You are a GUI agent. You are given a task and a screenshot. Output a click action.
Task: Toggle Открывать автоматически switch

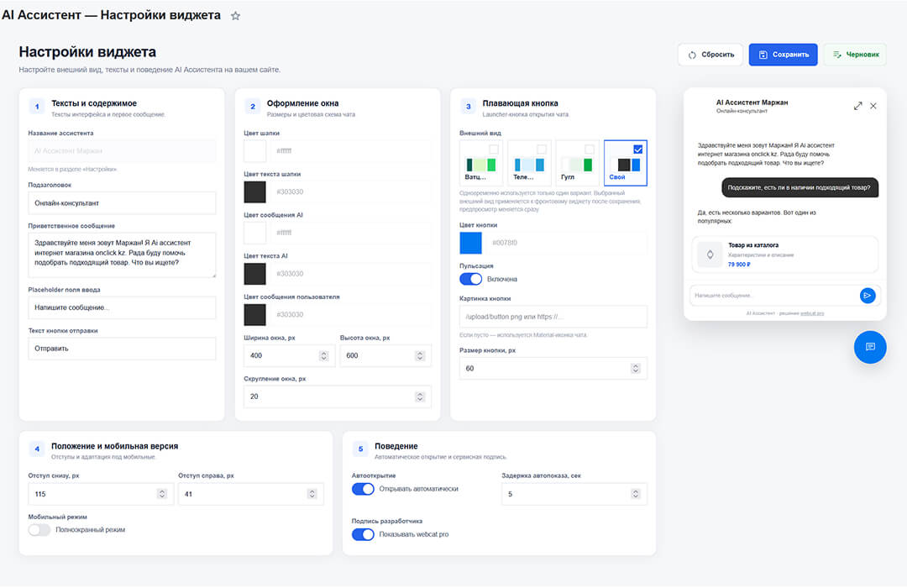point(363,488)
